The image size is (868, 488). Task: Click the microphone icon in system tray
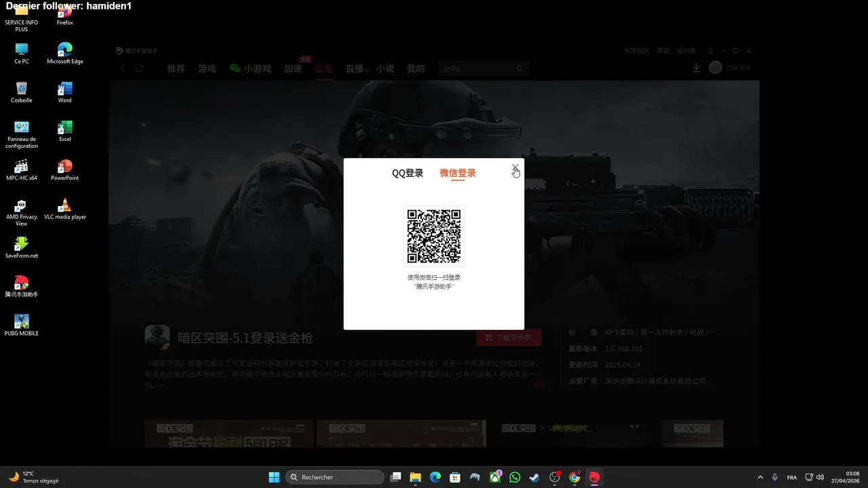pos(774,477)
